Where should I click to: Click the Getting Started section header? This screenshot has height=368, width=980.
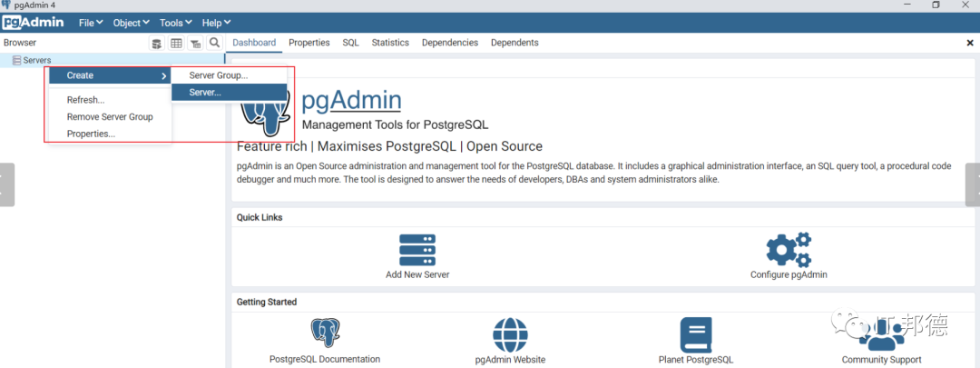pos(266,302)
